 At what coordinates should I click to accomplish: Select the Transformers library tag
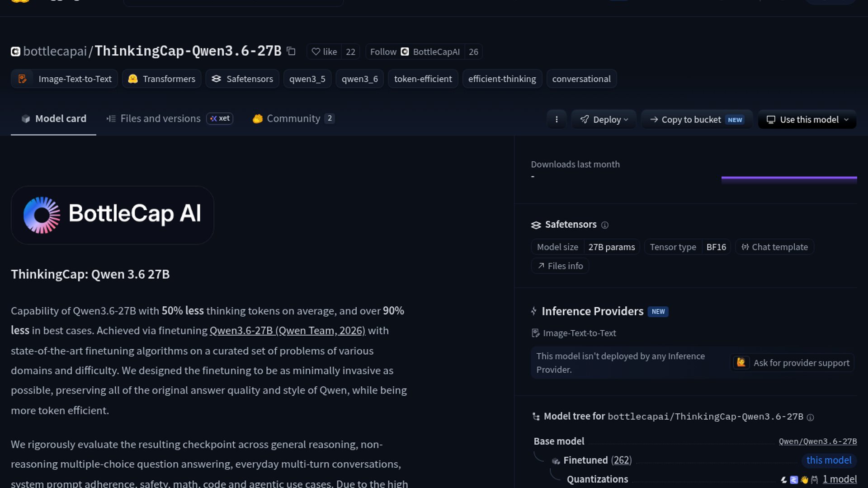point(161,79)
